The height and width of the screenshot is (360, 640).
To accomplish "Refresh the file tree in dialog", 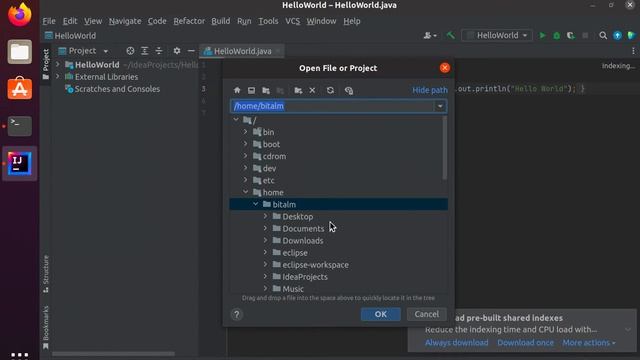I will 330,90.
